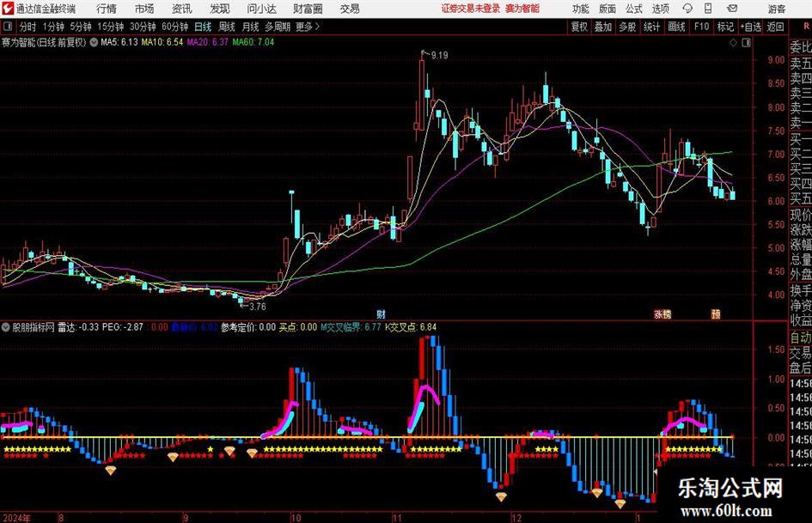
Task: Click the 统计 statistics toolbar button
Action: pos(651,27)
